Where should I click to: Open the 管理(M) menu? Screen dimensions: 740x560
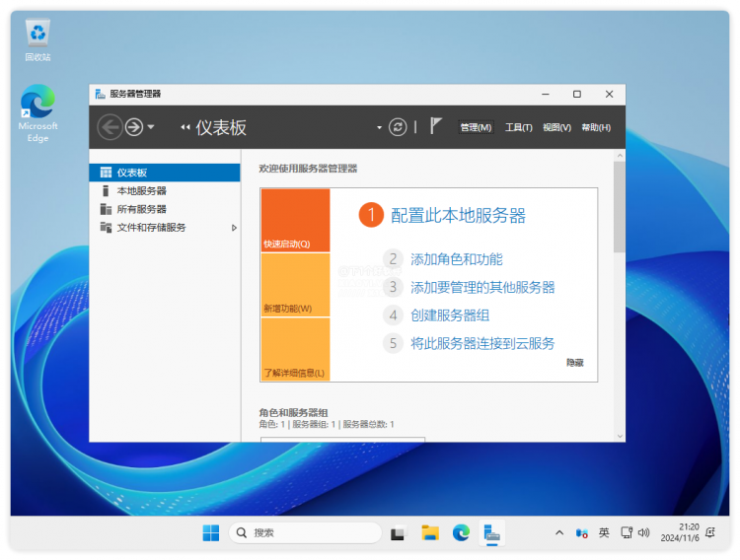click(x=476, y=127)
